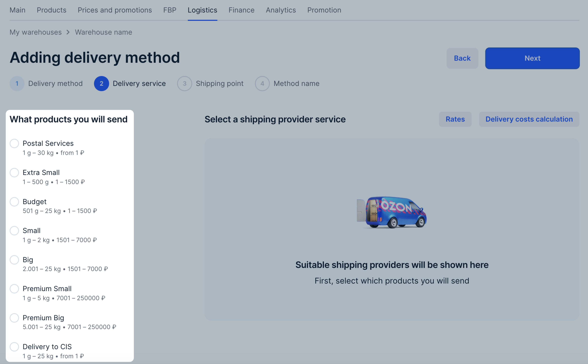
Task: Click '1 g – 30 kg • from 1 ₽' text
Action: click(53, 153)
